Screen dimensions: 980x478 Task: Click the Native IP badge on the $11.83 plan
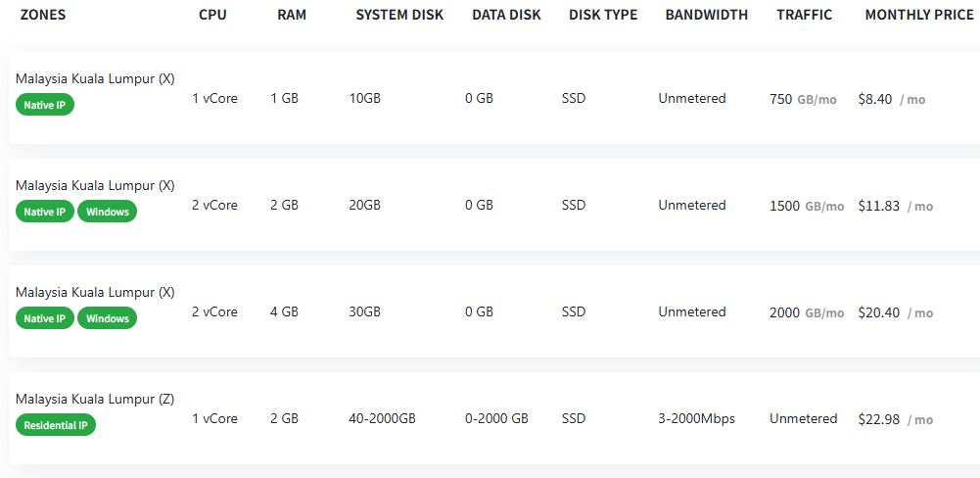click(x=45, y=212)
